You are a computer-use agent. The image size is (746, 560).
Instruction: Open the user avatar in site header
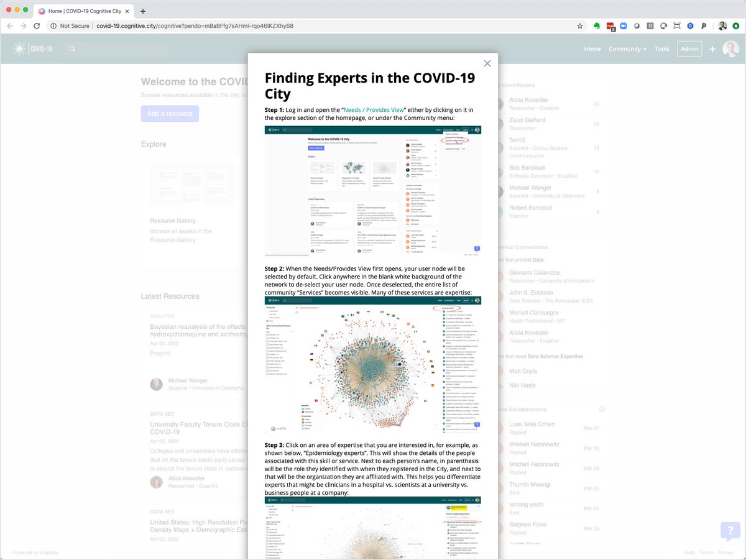730,49
